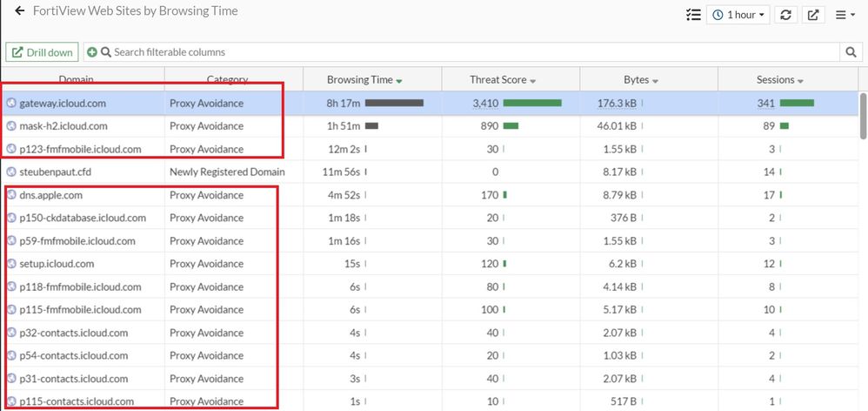Click the 376 B bytes value
Screen dimensions: 868x411
click(x=624, y=218)
